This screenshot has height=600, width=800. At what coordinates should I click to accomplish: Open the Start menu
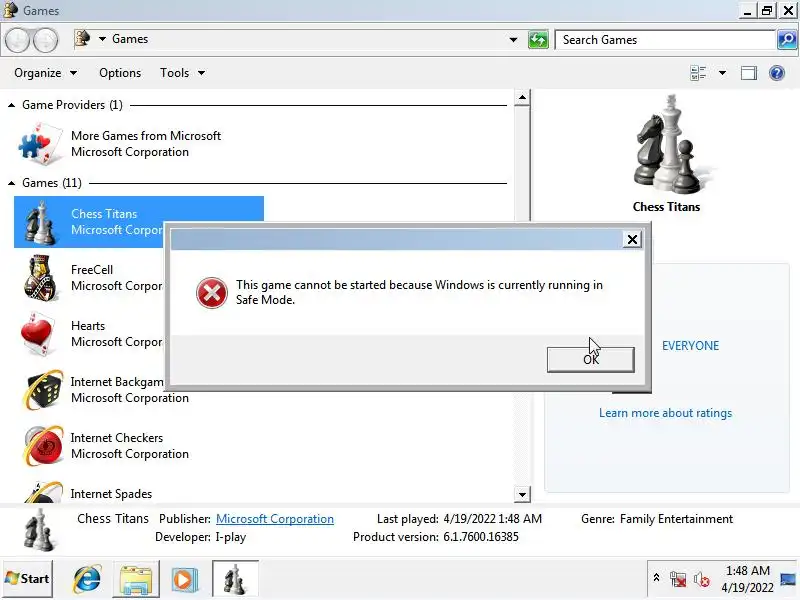(x=28, y=579)
